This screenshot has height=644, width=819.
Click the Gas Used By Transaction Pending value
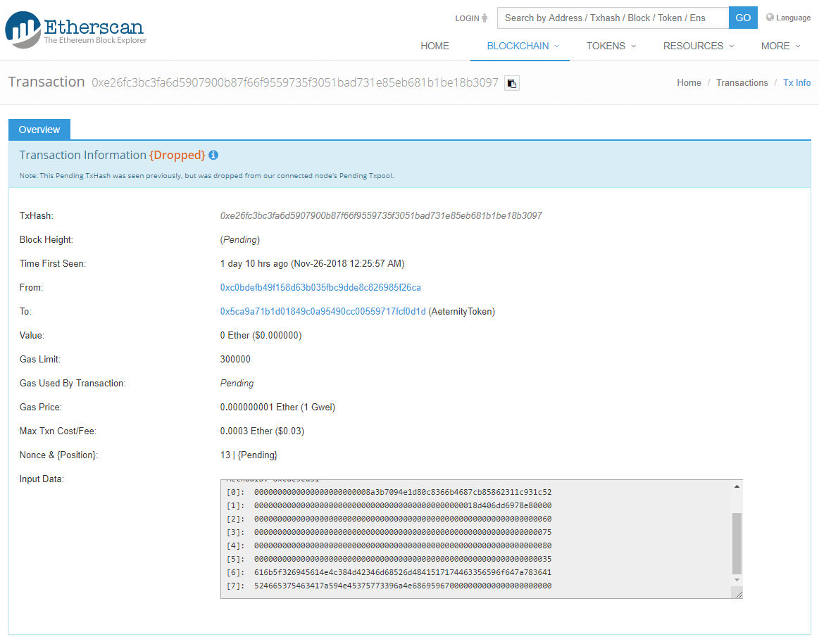[x=237, y=384]
